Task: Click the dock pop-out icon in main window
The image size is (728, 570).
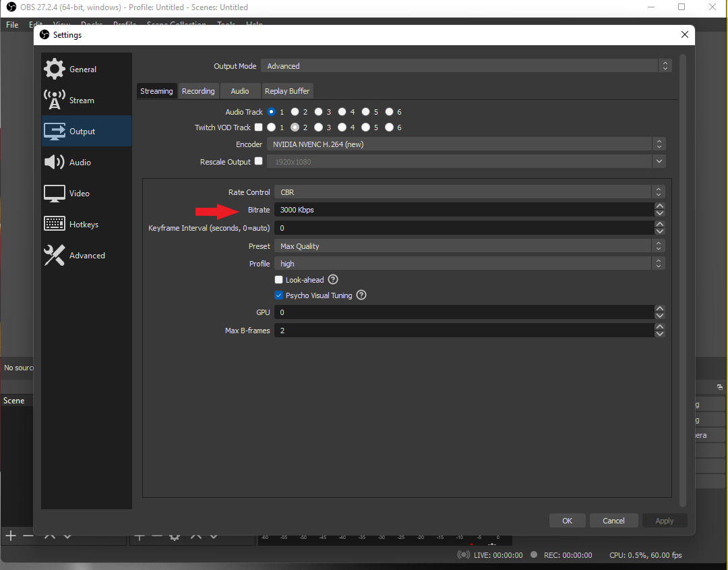Action: click(x=720, y=387)
